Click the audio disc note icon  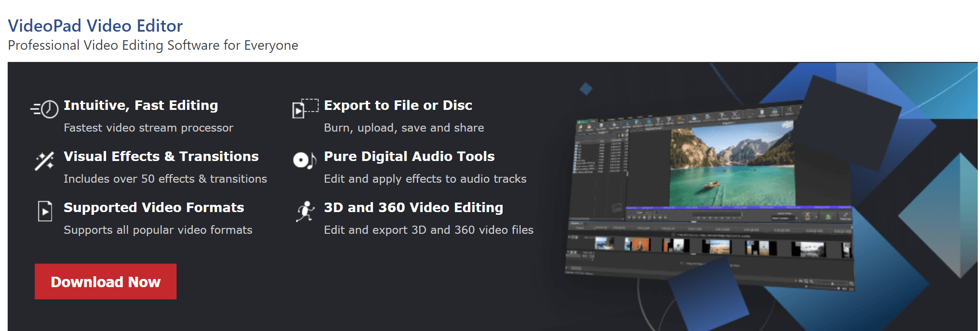(x=304, y=160)
